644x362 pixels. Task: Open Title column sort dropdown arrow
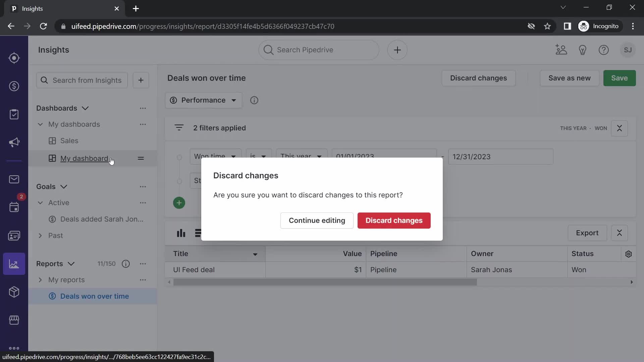pyautogui.click(x=255, y=254)
